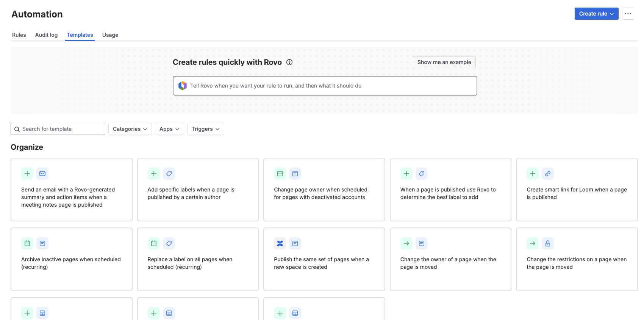Click the email envelope icon on the Rovo summary card
Viewport: 644px width, 320px height.
pos(42,174)
